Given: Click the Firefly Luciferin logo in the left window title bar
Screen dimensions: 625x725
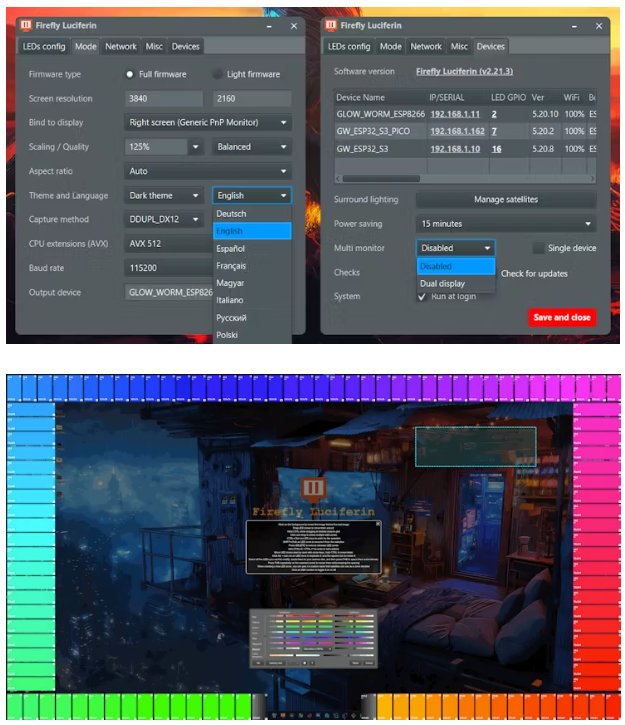Looking at the screenshot, I should [x=26, y=25].
